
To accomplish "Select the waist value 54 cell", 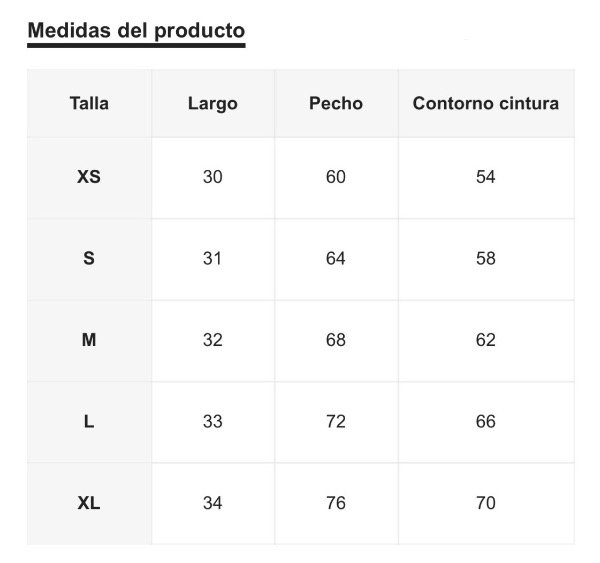I will click(486, 178).
